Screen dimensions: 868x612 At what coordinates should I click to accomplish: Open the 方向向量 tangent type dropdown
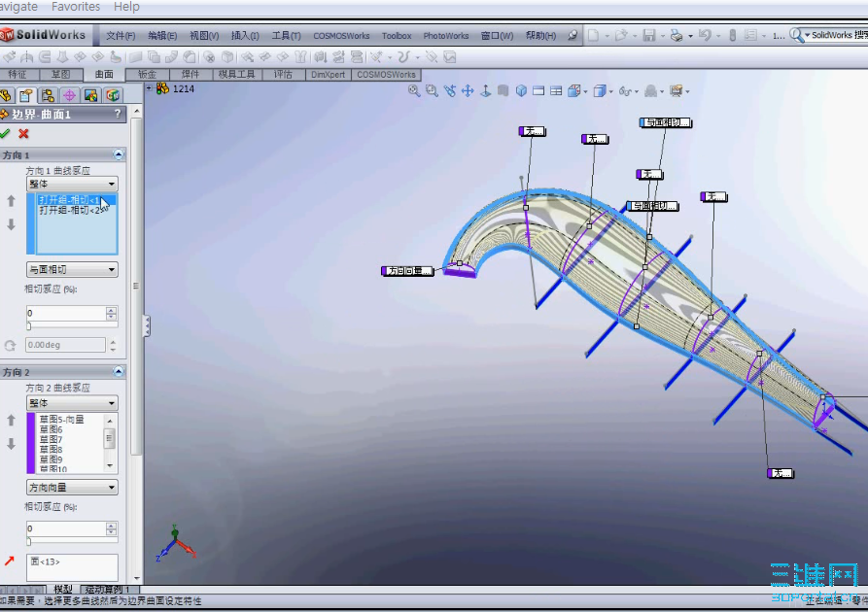73,488
